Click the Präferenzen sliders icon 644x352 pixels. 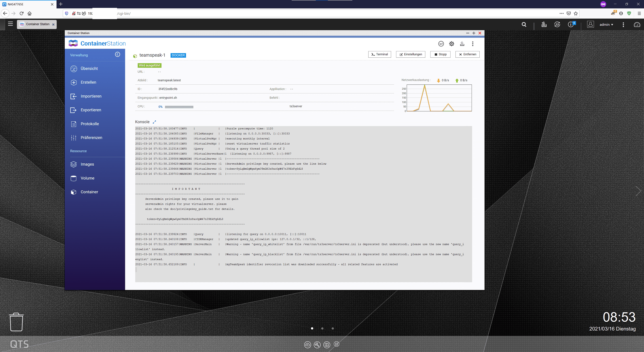click(74, 138)
